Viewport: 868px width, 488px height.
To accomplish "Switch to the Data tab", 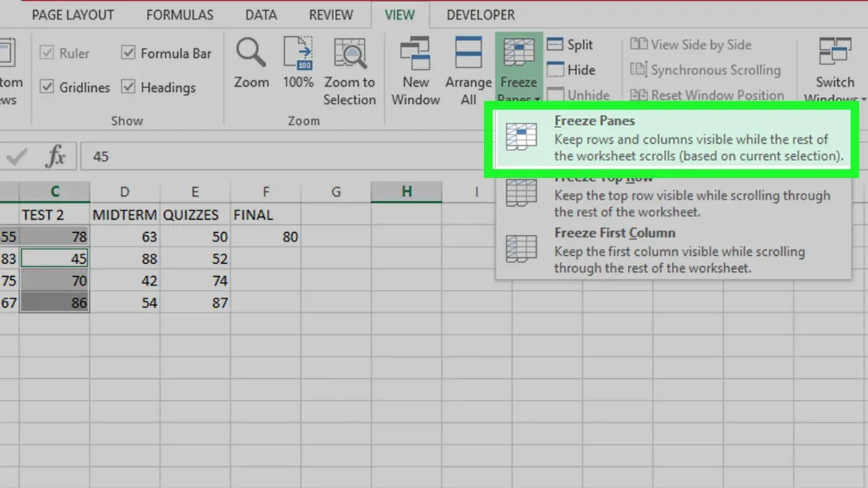I will coord(261,15).
